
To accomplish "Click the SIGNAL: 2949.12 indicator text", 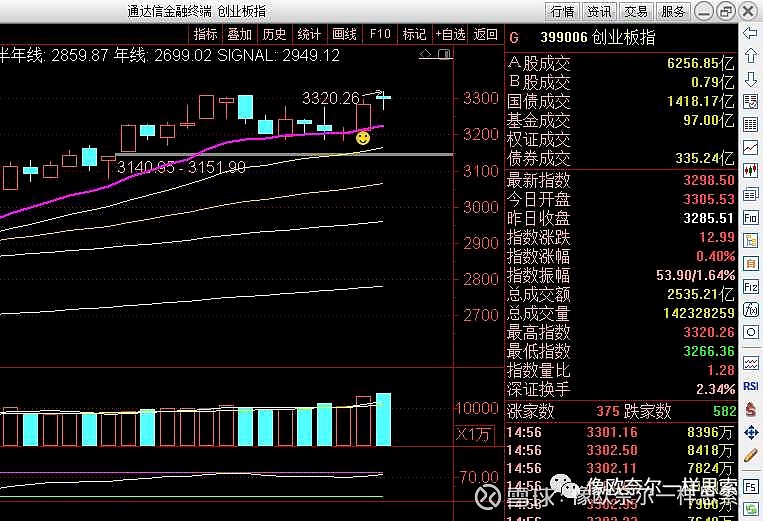I will (278, 55).
